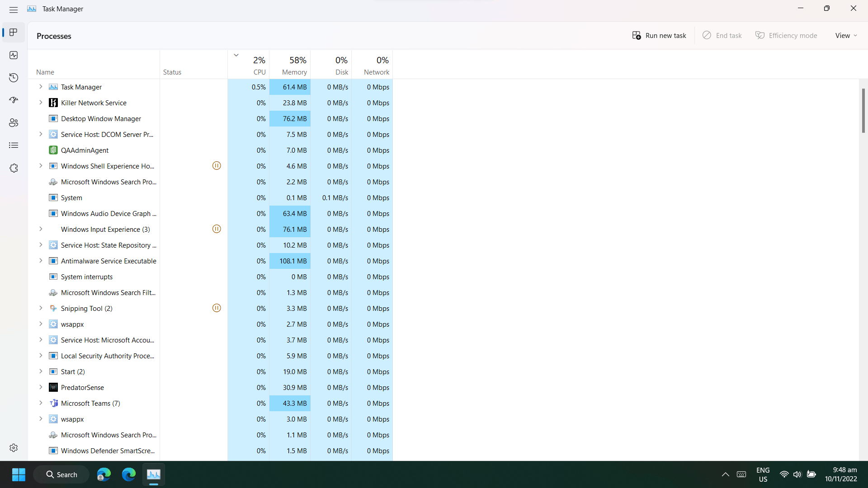Open the Performance page in sidebar
Image resolution: width=868 pixels, height=488 pixels.
[14, 55]
